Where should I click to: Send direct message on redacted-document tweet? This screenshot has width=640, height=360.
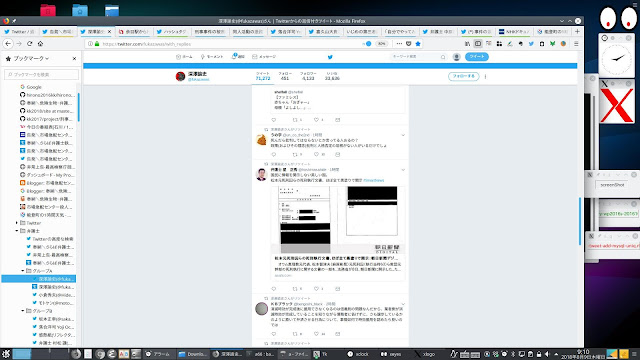338,289
